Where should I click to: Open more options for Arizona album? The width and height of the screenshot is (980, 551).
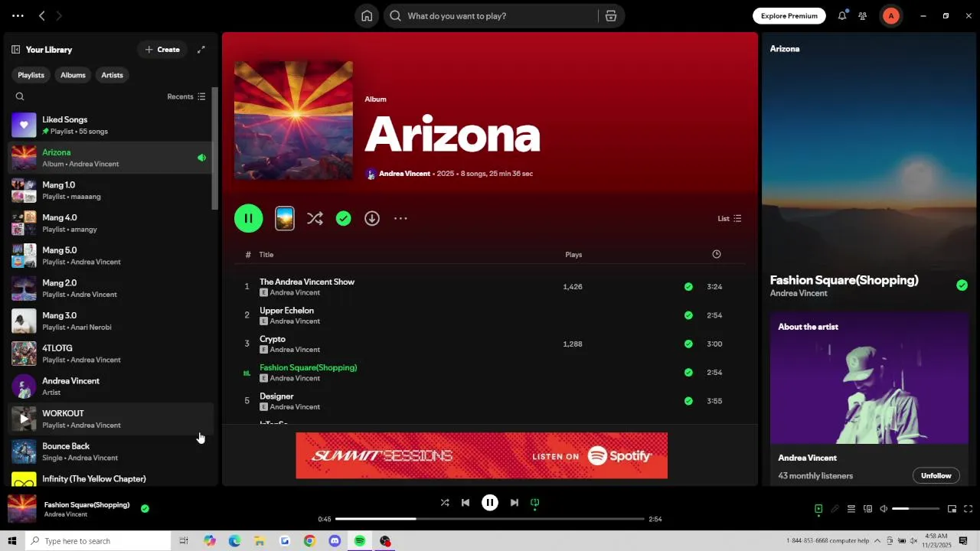tap(400, 219)
